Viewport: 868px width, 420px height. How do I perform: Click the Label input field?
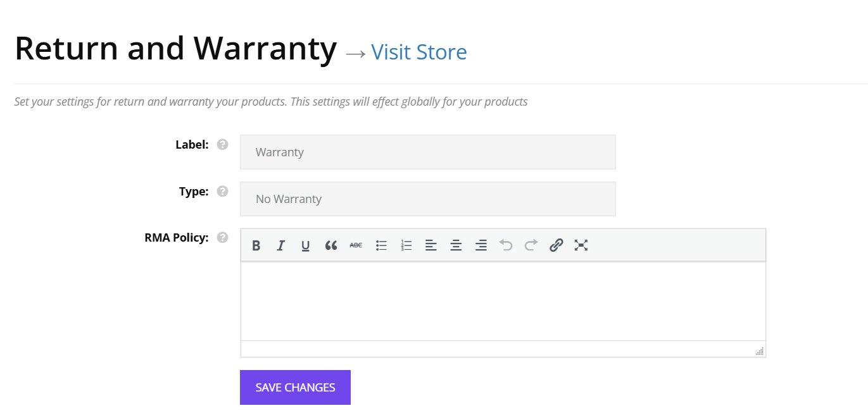pos(427,152)
